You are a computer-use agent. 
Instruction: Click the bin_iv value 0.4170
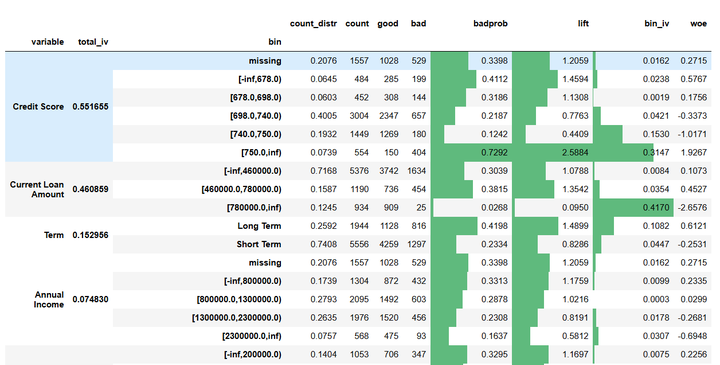656,208
